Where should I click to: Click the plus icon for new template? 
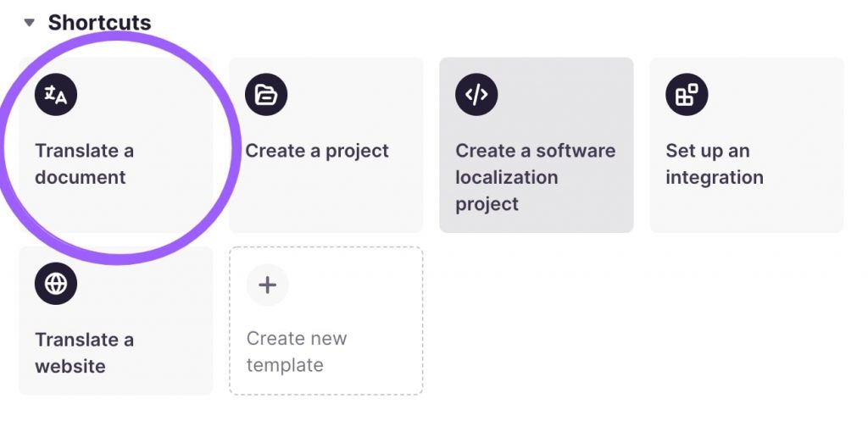[x=267, y=285]
